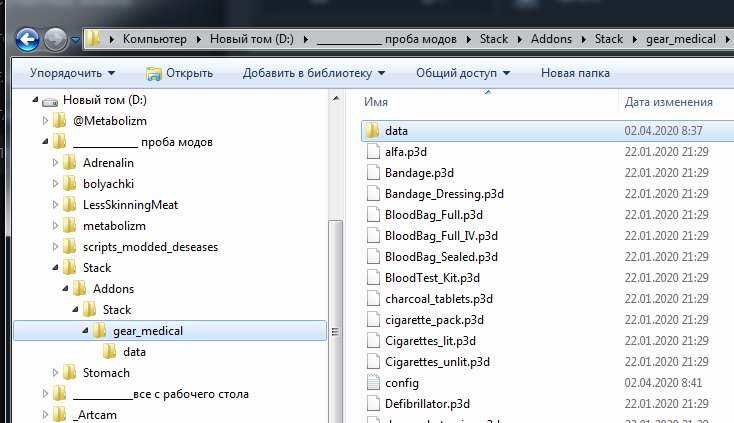
Task: Click the Новый том (D:) breadcrumb
Action: 252,39
